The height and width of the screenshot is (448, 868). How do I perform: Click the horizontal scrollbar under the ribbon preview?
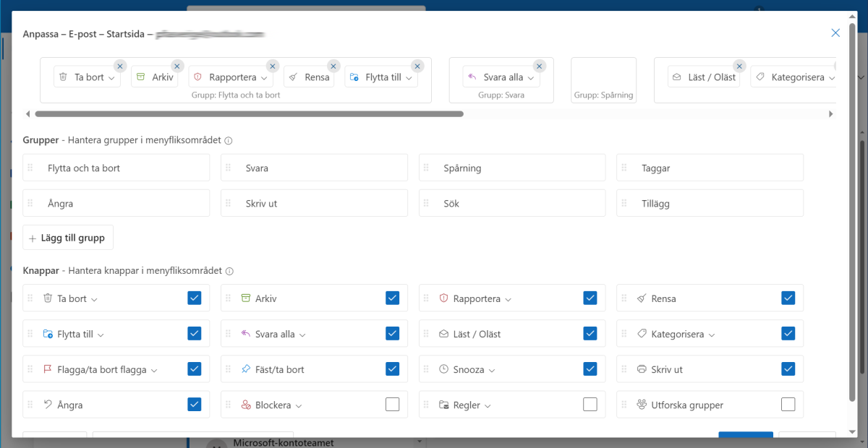point(249,113)
